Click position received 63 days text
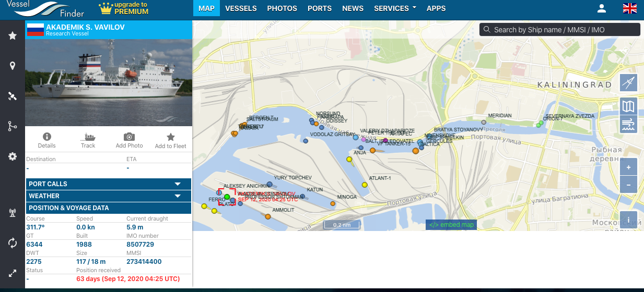The height and width of the screenshot is (292, 644). tap(127, 279)
